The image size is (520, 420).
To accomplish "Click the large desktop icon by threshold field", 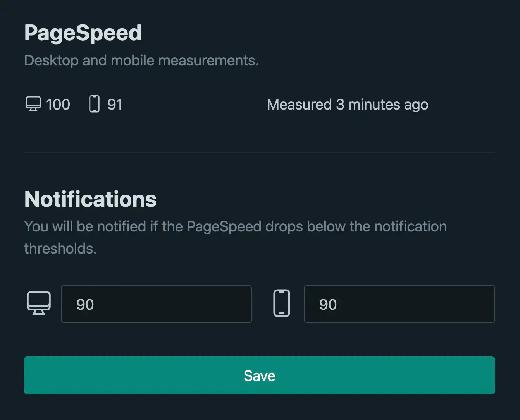I will 39,303.
